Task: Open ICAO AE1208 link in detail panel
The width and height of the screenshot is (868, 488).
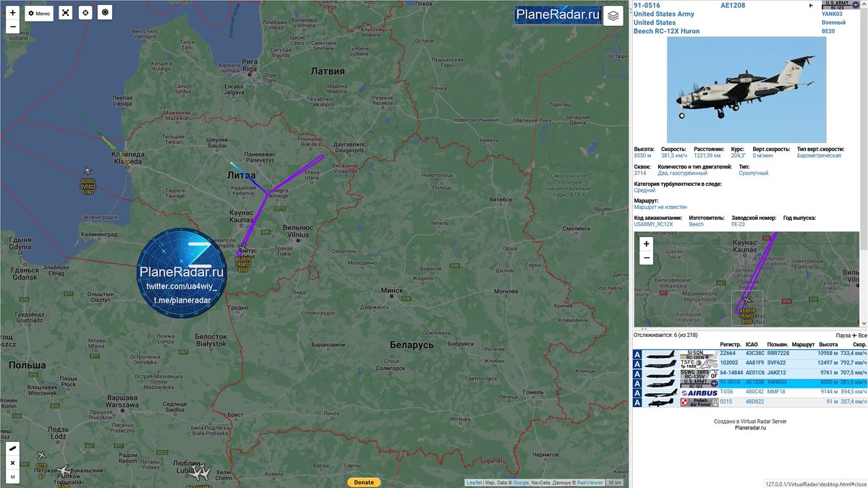Action: pyautogui.click(x=733, y=6)
